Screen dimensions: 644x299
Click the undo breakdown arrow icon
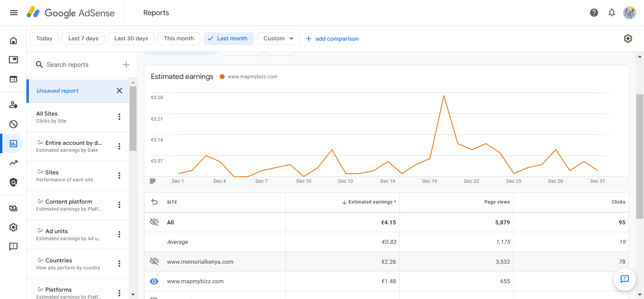pyautogui.click(x=154, y=202)
